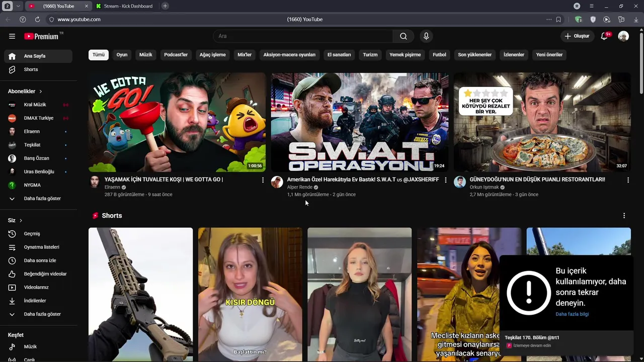
Task: Click the www.youtube.com address bar
Action: point(79,20)
